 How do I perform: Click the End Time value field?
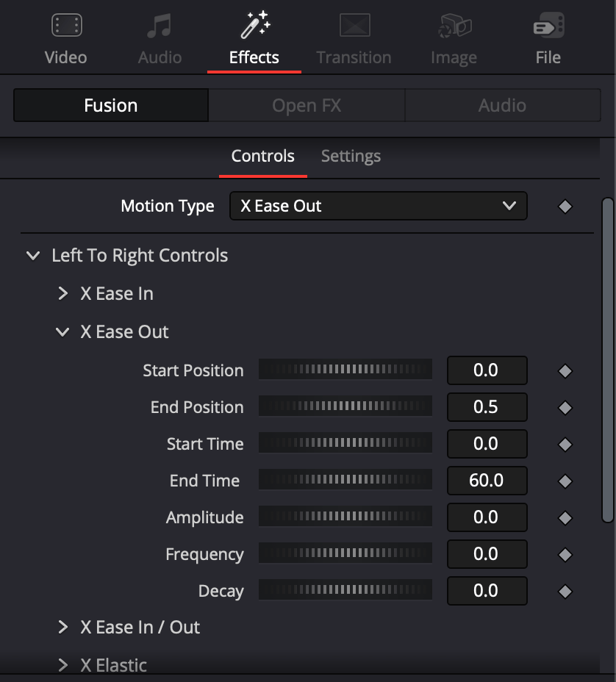(487, 481)
